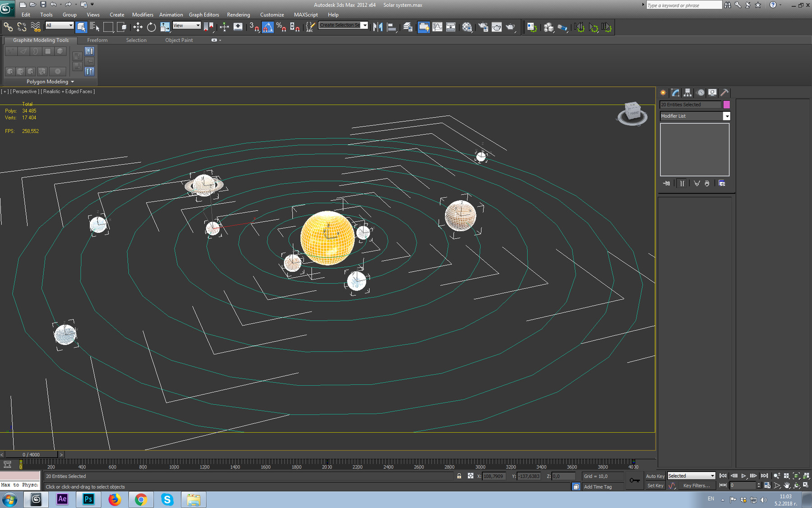Open the Curve Editor
Screen dimensions: 812x508
point(437,27)
